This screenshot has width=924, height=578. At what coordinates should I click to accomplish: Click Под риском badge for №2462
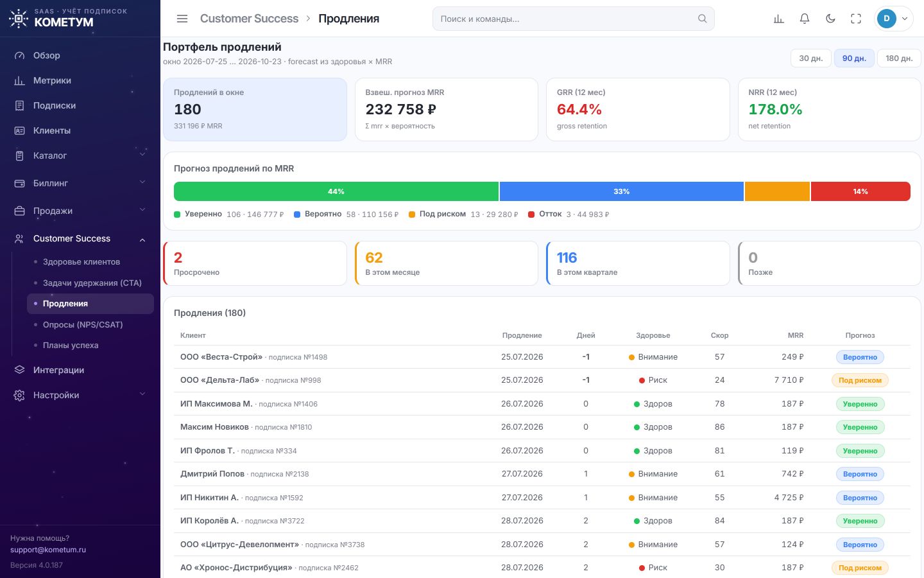pos(860,568)
